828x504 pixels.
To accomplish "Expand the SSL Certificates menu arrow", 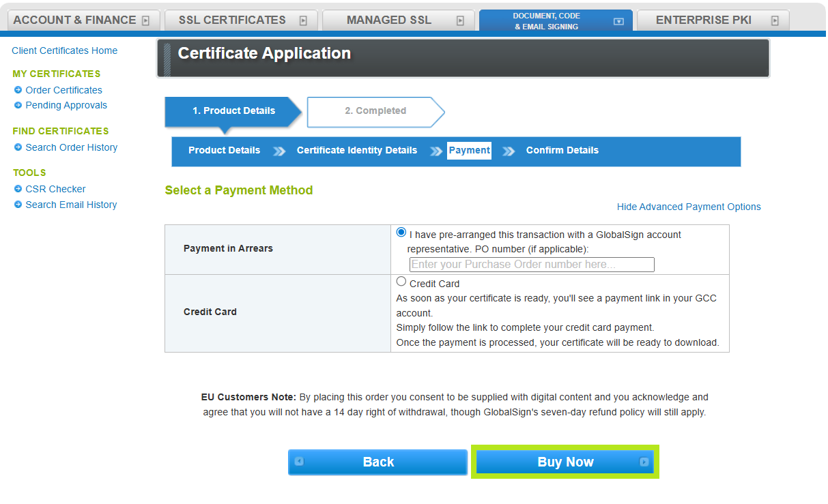I will (303, 20).
